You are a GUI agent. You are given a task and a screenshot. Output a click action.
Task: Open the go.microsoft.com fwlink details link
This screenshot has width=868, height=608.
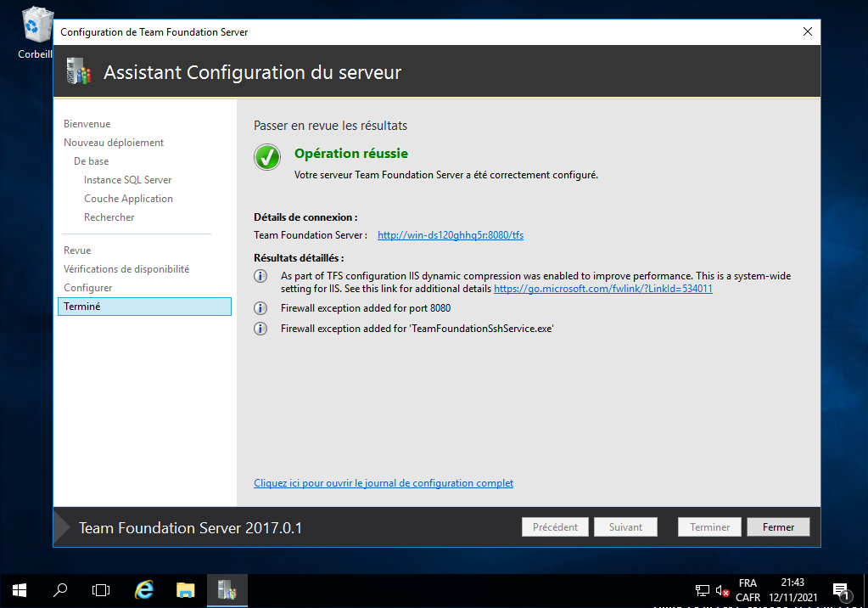coord(602,289)
